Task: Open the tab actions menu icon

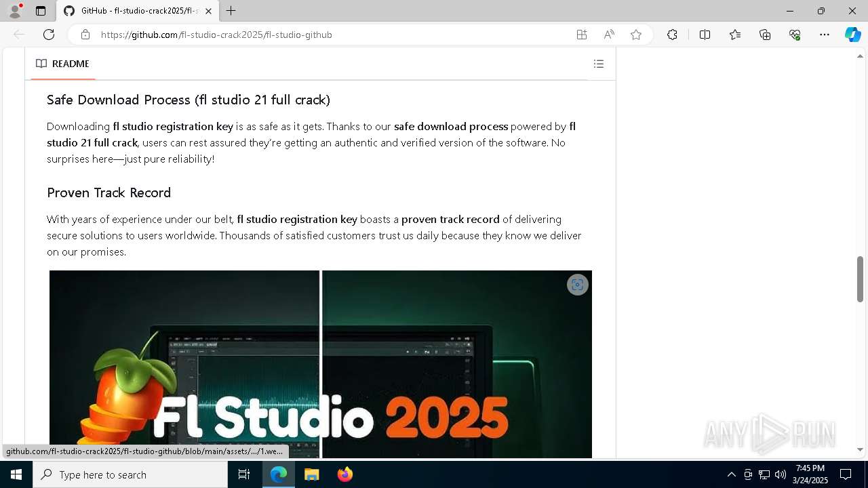Action: (x=41, y=11)
